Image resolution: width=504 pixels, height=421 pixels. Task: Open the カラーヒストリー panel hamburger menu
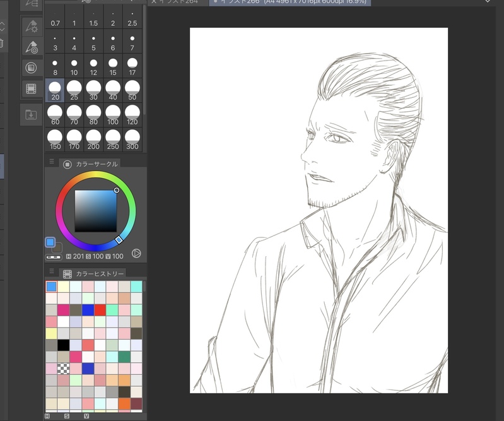pyautogui.click(x=52, y=271)
